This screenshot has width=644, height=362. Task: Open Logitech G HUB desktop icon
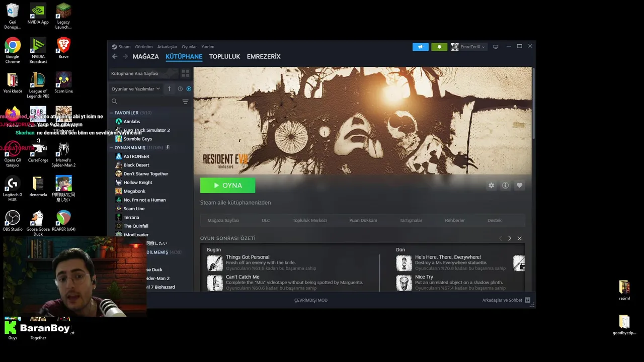pyautogui.click(x=13, y=189)
